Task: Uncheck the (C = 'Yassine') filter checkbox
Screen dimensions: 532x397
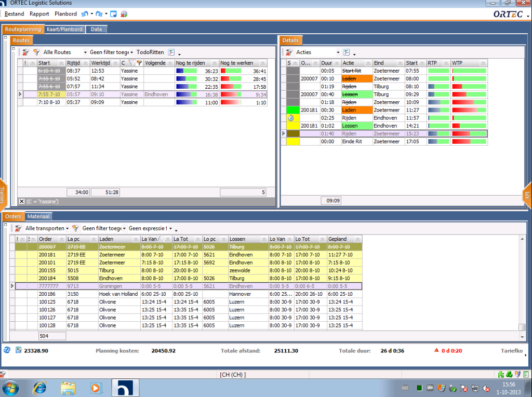Action: (21, 201)
